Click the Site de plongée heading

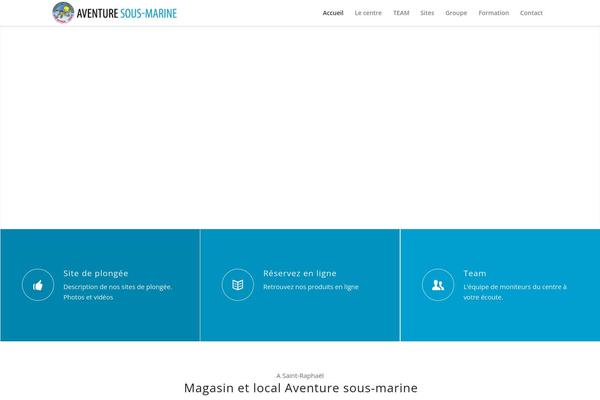(96, 273)
